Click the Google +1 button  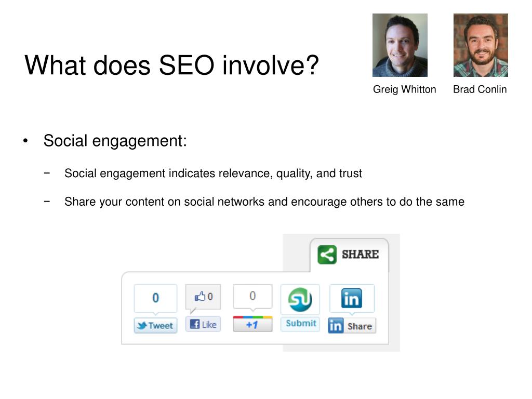click(252, 324)
